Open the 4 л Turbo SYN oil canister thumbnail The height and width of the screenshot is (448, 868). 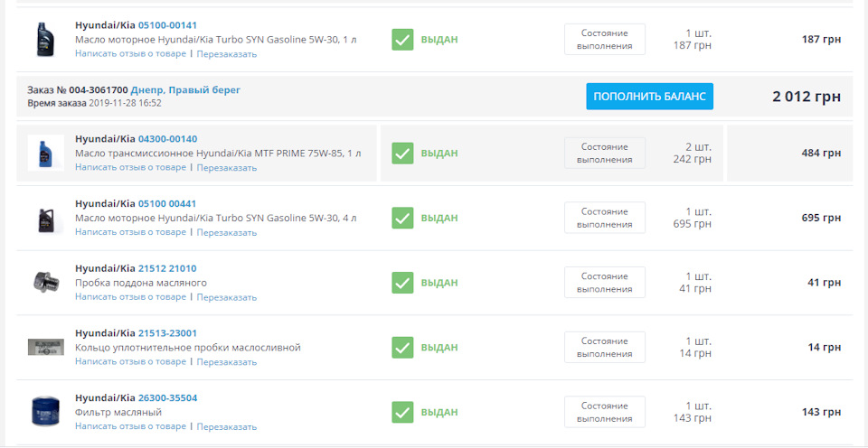tap(46, 219)
